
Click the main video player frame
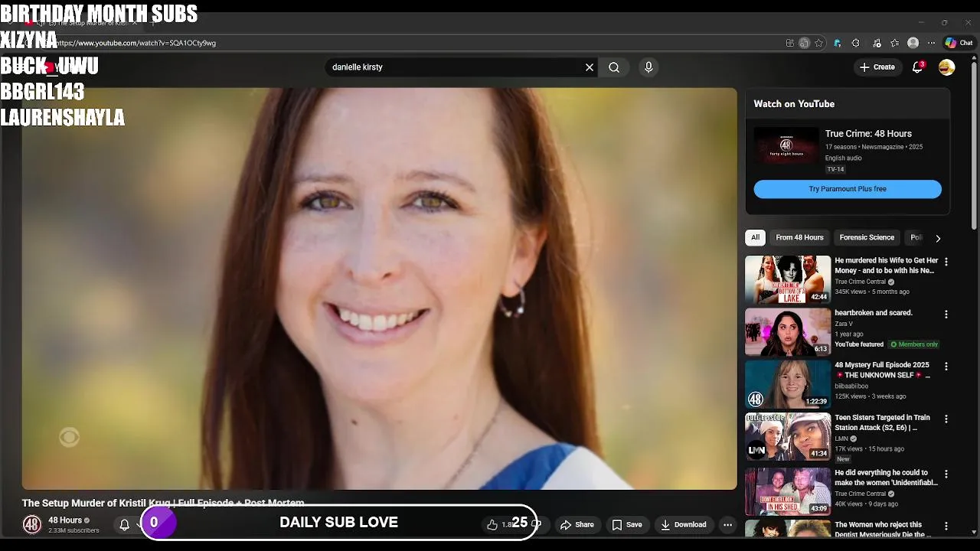click(x=379, y=288)
